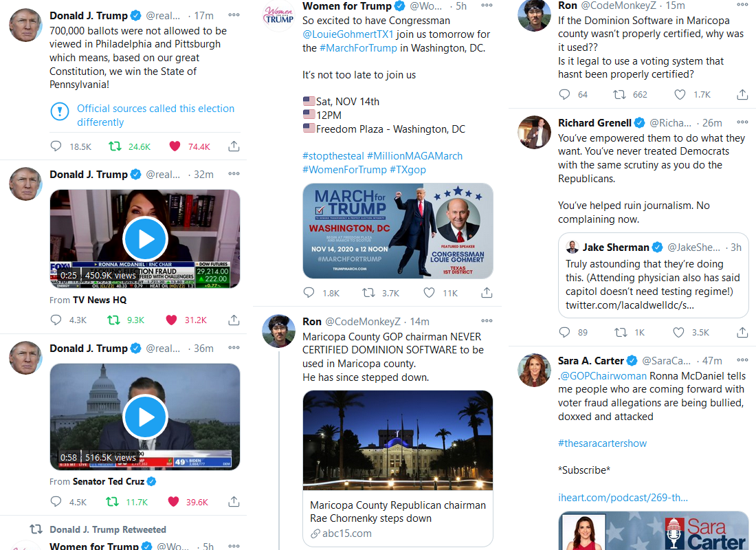
Task: Share the 700,000 ballots tweet
Action: click(x=234, y=146)
